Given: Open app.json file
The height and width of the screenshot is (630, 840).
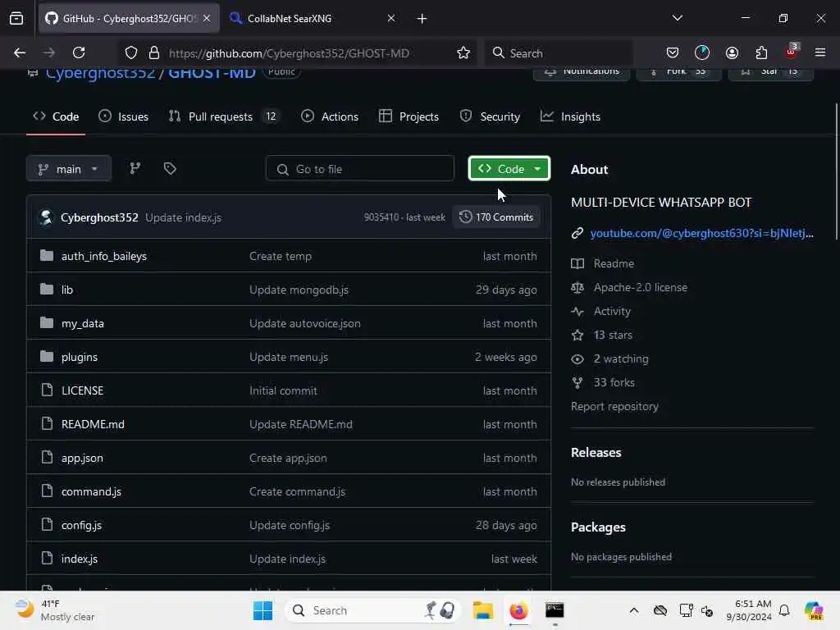Looking at the screenshot, I should [x=82, y=458].
